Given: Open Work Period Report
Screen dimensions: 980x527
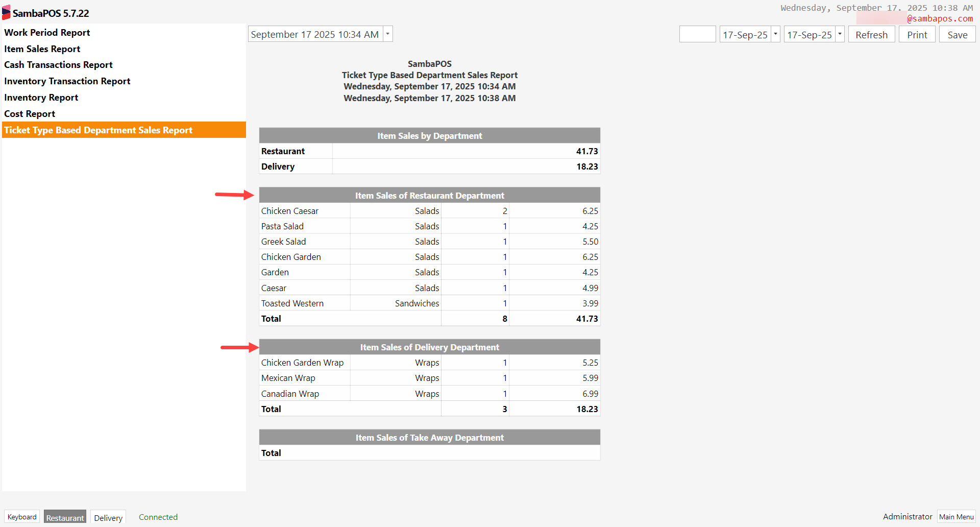Looking at the screenshot, I should click(x=47, y=33).
